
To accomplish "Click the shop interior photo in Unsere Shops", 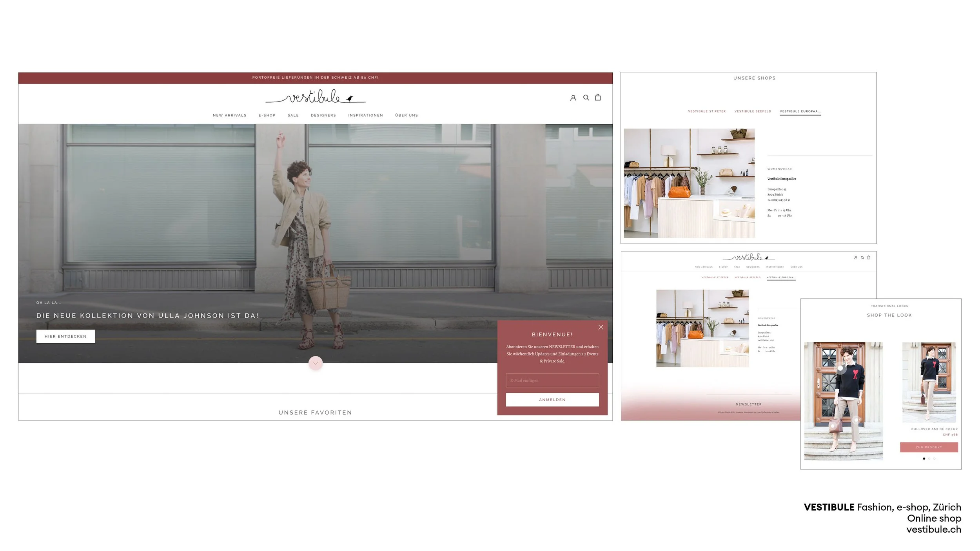I will [689, 183].
